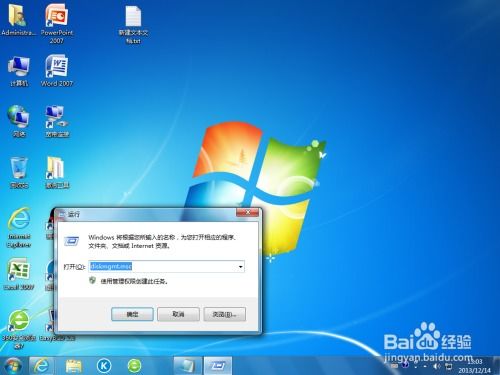Open the 360 browser desktop shortcut
Screen dimensions: 500x375
click(19, 329)
